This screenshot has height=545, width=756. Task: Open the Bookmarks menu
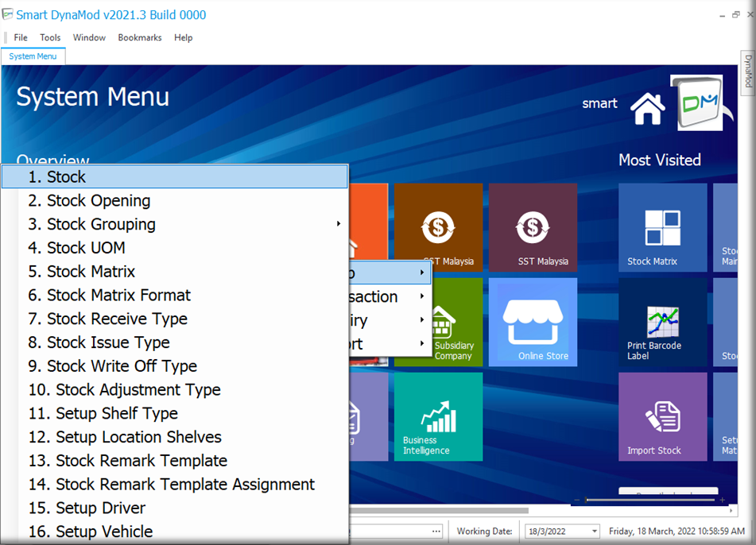pyautogui.click(x=139, y=37)
